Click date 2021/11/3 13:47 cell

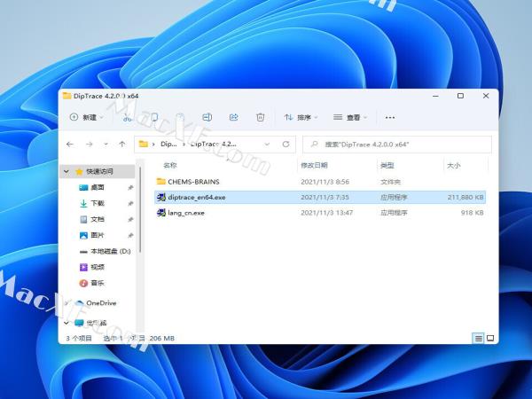pos(326,213)
